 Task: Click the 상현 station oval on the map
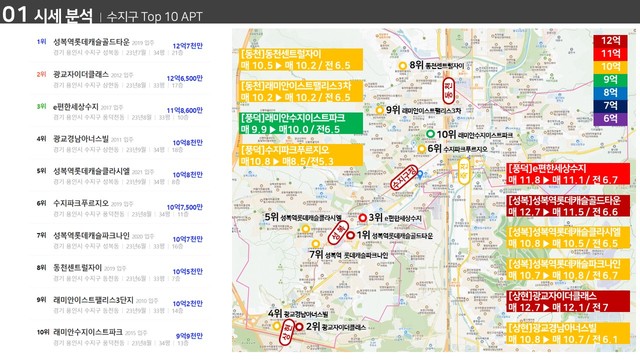pos(287,333)
